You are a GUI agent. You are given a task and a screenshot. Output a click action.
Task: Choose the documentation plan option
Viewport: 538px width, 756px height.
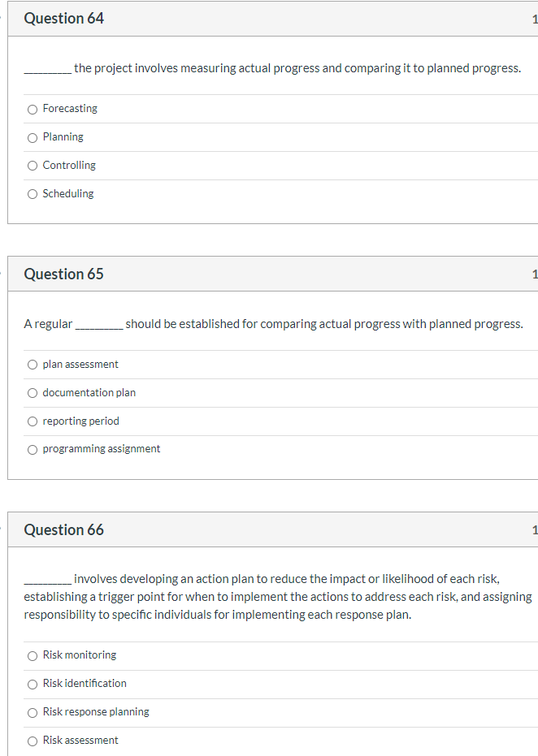point(32,393)
